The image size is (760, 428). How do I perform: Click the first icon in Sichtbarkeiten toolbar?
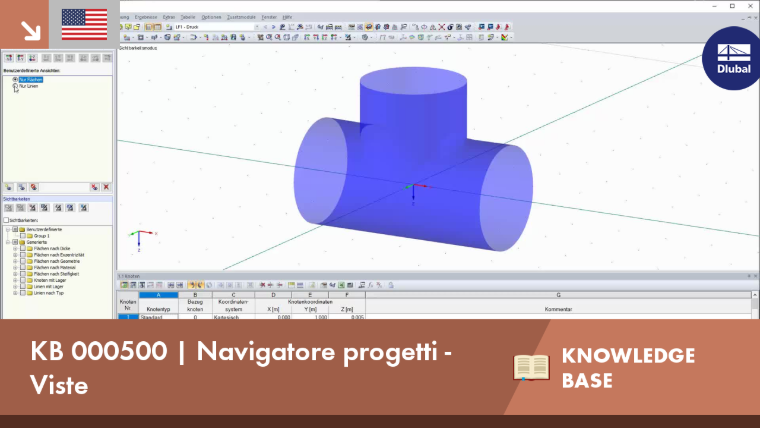[9, 208]
